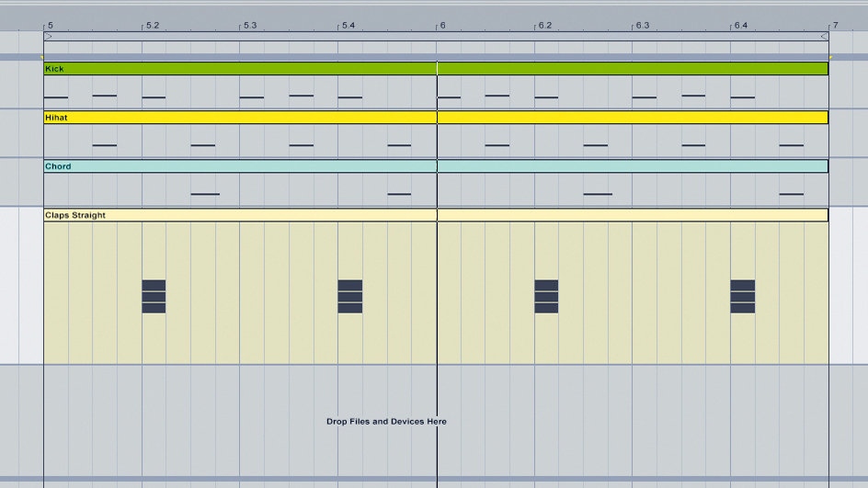The image size is (868, 488).
Task: Click ruler marker 5.2
Action: 153,26
